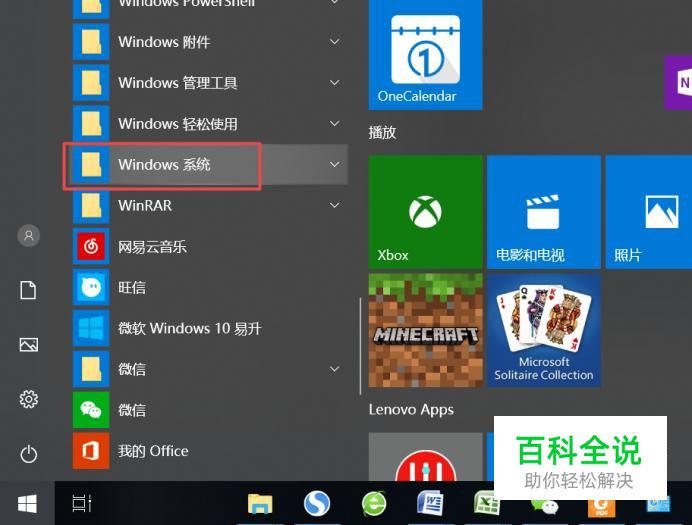Open Task View on the taskbar
This screenshot has height=525, width=692.
click(x=82, y=503)
